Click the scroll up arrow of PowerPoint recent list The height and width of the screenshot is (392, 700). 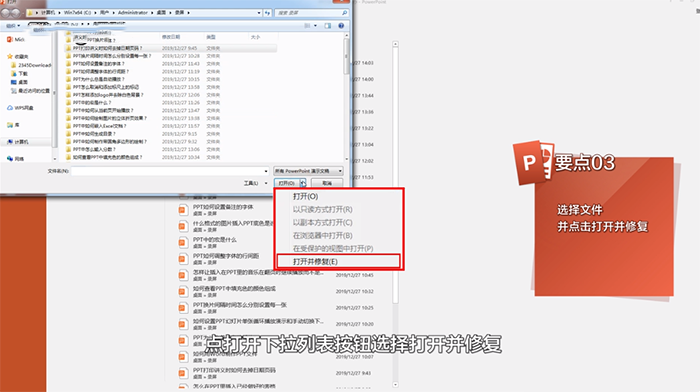click(396, 44)
